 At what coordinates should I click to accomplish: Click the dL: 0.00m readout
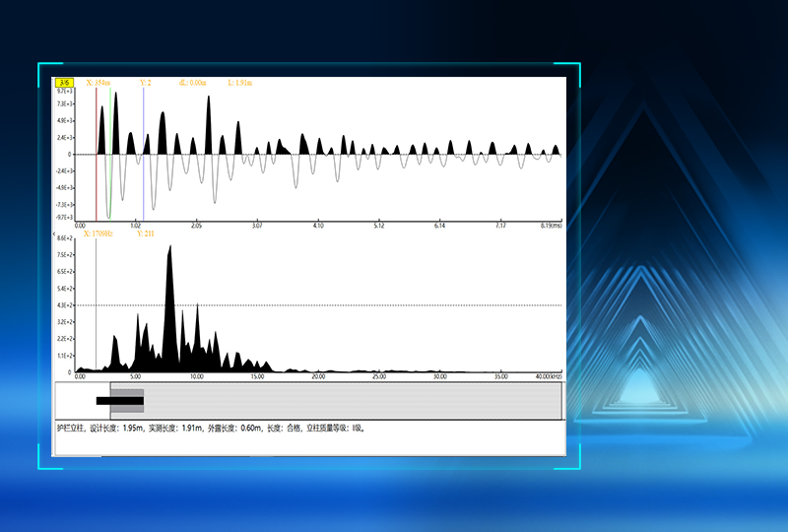click(192, 83)
